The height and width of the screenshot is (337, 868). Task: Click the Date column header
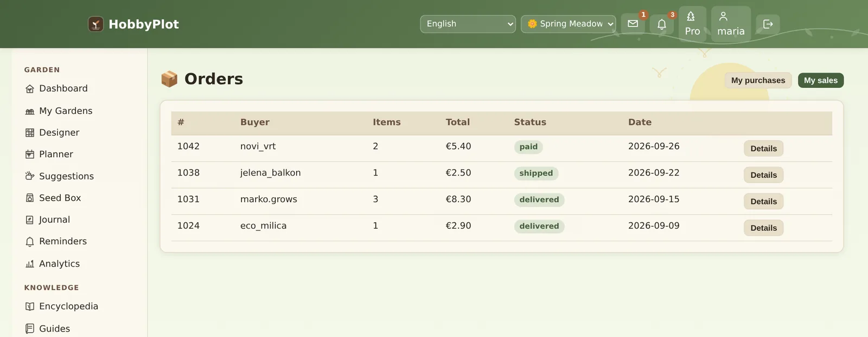click(640, 122)
